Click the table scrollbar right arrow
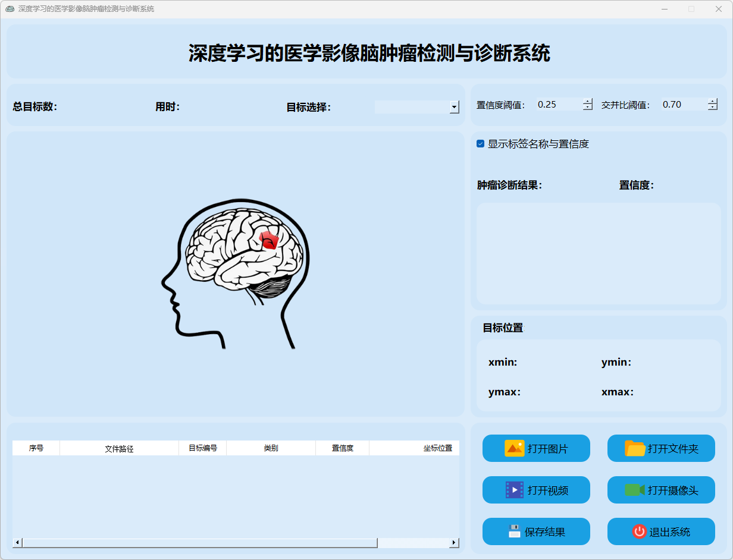The height and width of the screenshot is (560, 733). (455, 543)
